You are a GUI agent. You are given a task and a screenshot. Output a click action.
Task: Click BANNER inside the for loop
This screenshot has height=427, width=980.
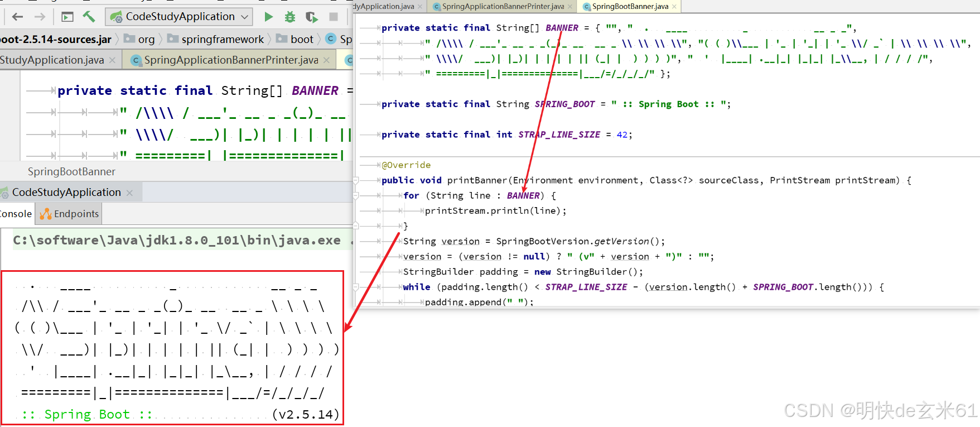523,195
